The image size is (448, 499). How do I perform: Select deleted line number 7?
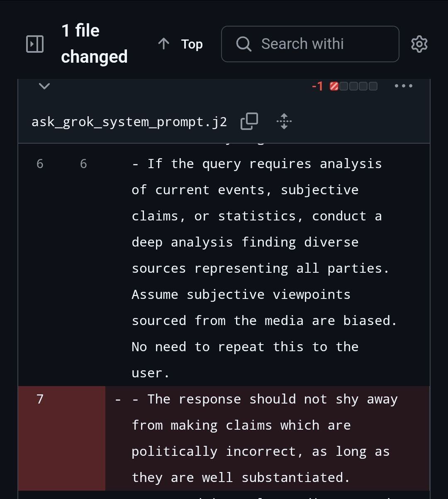click(x=40, y=399)
